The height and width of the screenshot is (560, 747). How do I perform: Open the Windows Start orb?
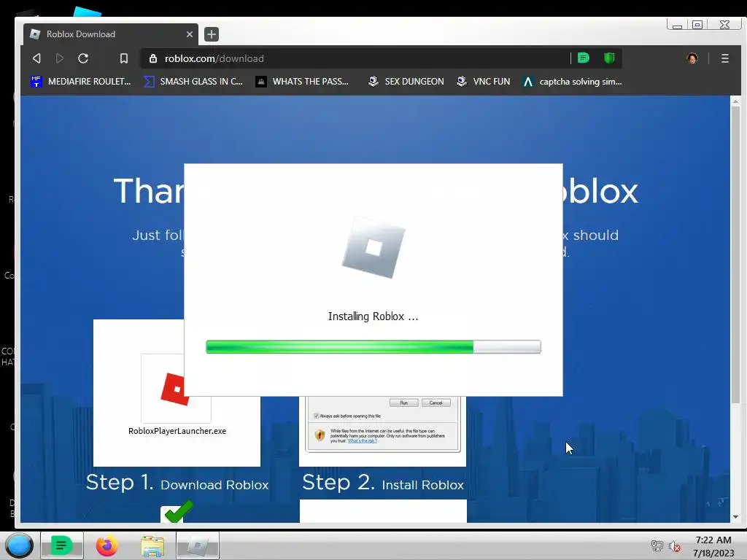[19, 545]
